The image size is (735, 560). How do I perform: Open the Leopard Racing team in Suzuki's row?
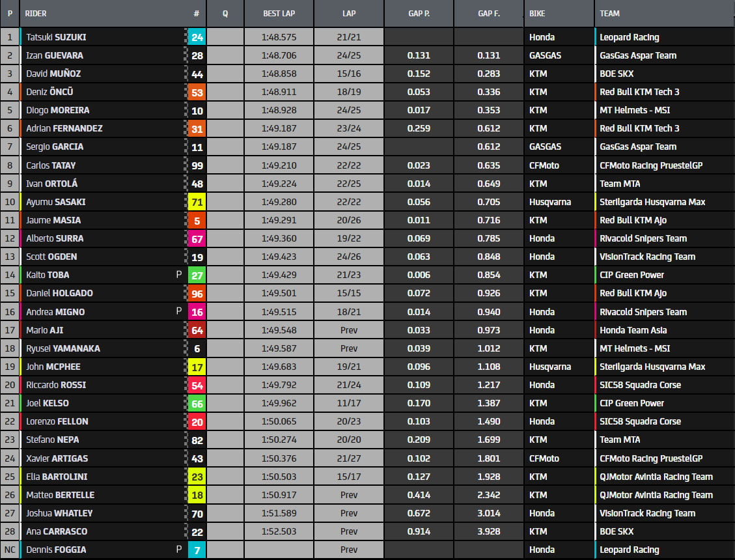(x=629, y=37)
